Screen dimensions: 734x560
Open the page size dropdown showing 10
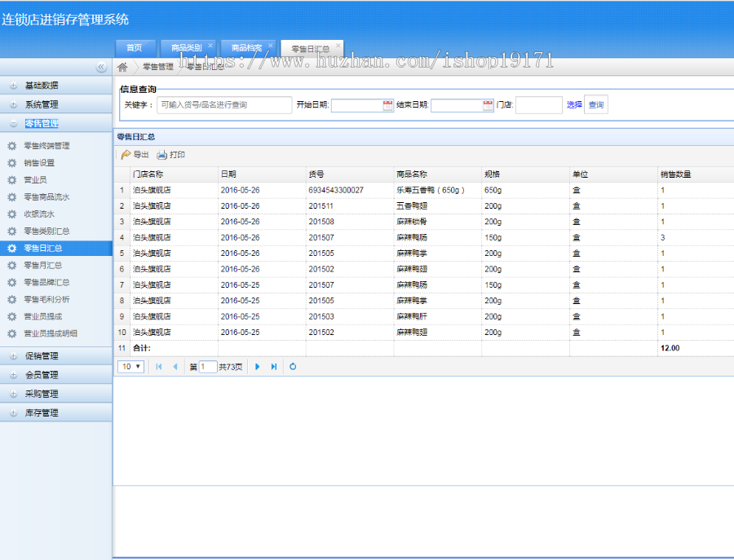coord(130,366)
